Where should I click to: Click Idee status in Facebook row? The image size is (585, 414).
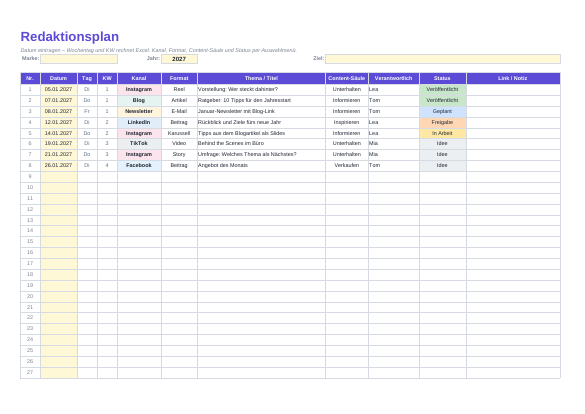click(x=442, y=165)
